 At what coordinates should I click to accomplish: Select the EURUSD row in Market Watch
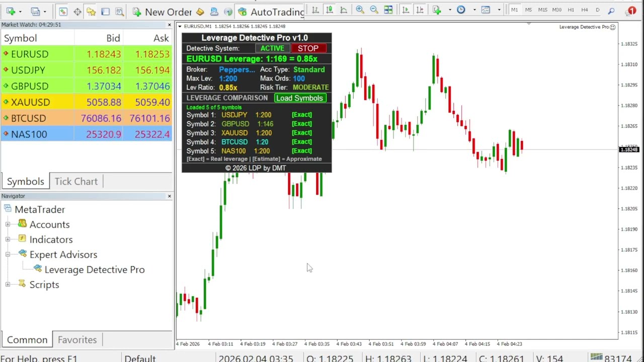(x=86, y=54)
